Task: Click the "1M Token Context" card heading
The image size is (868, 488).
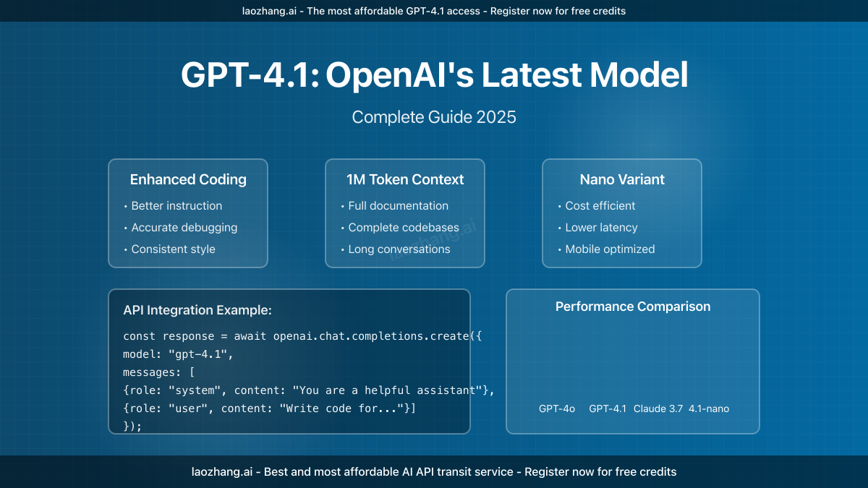Action: tap(405, 179)
